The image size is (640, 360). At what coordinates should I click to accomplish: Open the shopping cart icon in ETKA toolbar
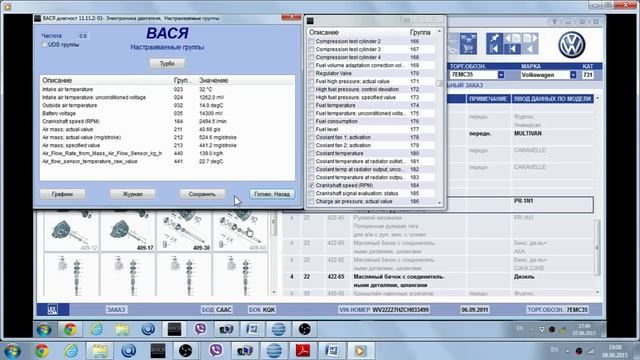click(x=468, y=44)
